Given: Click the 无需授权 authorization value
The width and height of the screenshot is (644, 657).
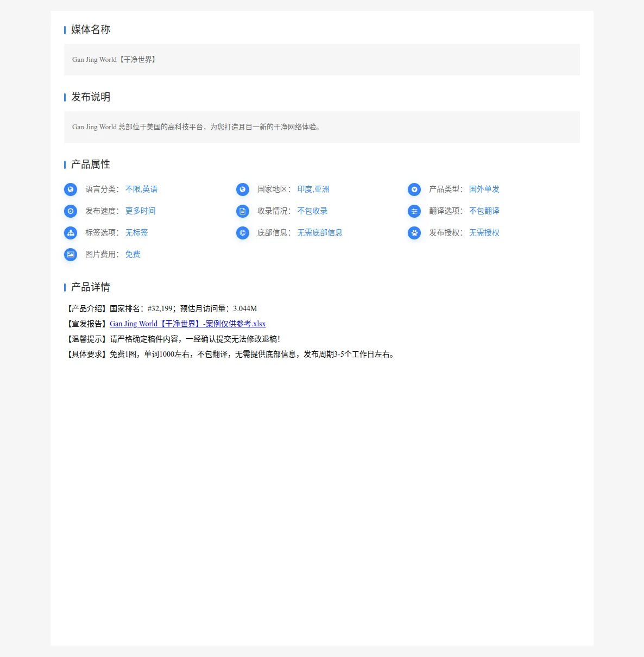Looking at the screenshot, I should click(484, 233).
